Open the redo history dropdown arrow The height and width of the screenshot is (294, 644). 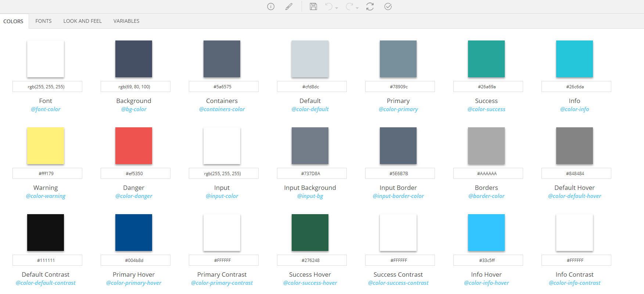[357, 8]
